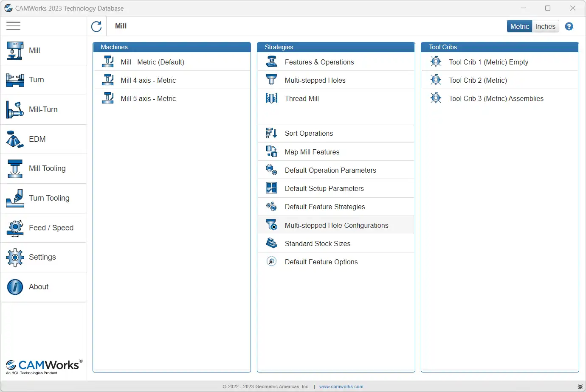Click the Settings gear icon

[15, 257]
